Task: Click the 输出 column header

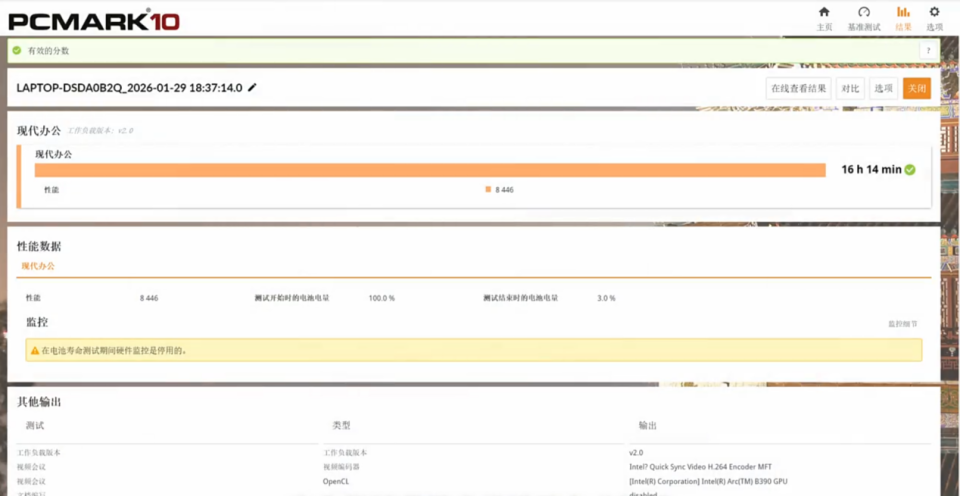Action: click(x=648, y=425)
